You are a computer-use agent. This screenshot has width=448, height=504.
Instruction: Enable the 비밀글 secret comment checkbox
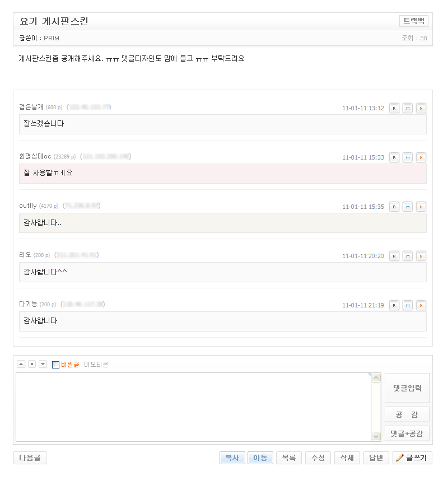pyautogui.click(x=55, y=365)
